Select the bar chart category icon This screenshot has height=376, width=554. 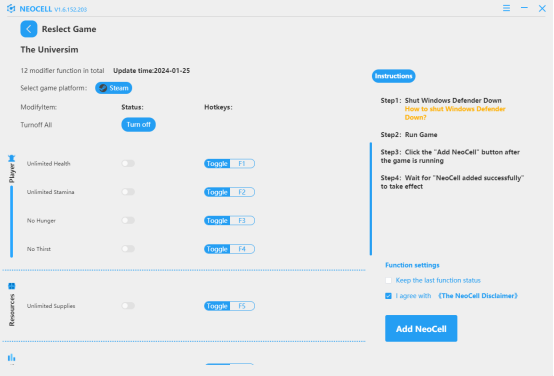click(12, 358)
